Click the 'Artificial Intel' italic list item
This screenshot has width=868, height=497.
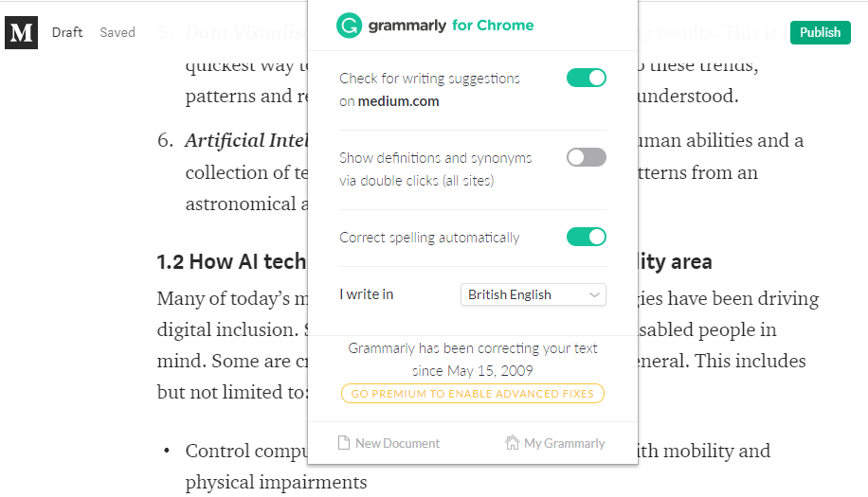pyautogui.click(x=246, y=141)
